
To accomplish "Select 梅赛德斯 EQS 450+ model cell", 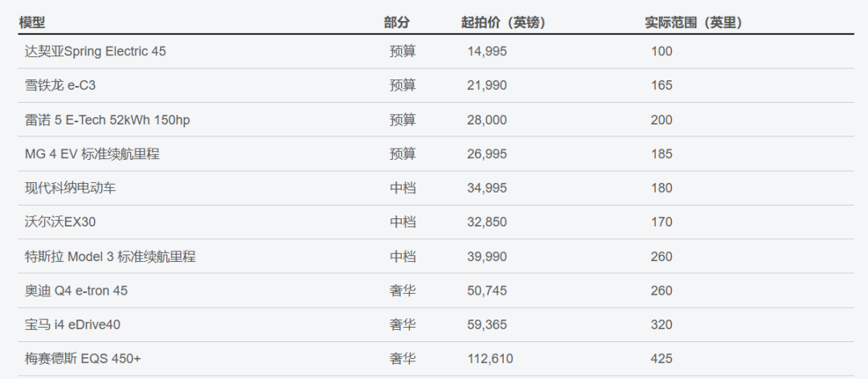I will [x=83, y=359].
